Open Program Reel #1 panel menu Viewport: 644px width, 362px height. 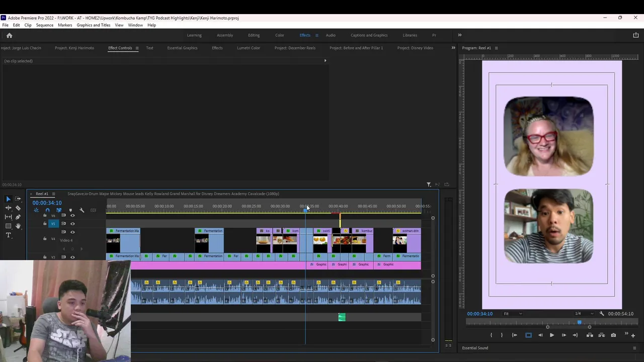pyautogui.click(x=496, y=48)
